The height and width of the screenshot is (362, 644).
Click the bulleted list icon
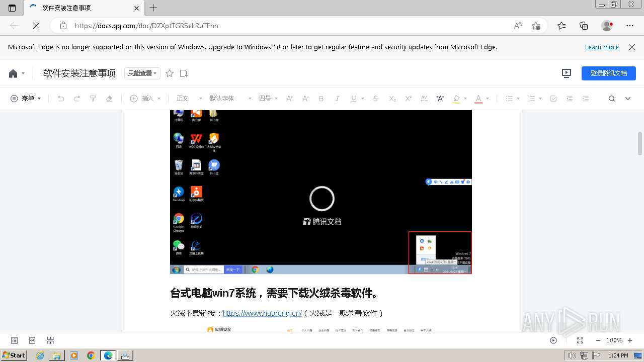(509, 99)
